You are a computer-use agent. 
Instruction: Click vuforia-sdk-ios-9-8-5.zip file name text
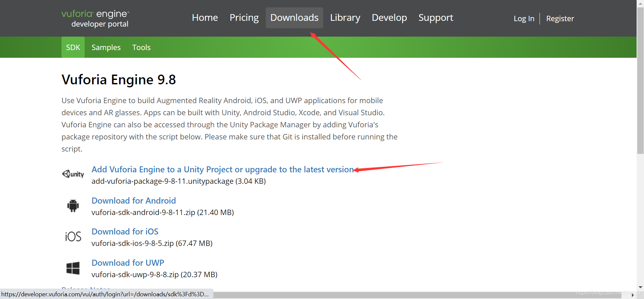tap(132, 243)
